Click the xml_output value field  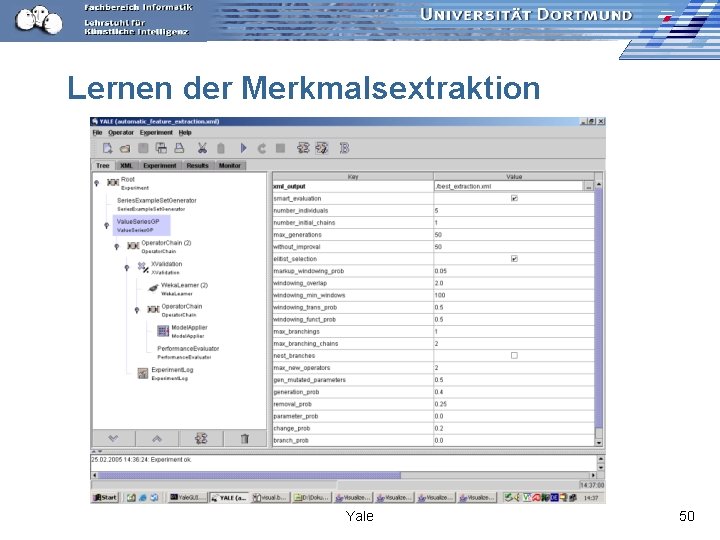(x=508, y=186)
